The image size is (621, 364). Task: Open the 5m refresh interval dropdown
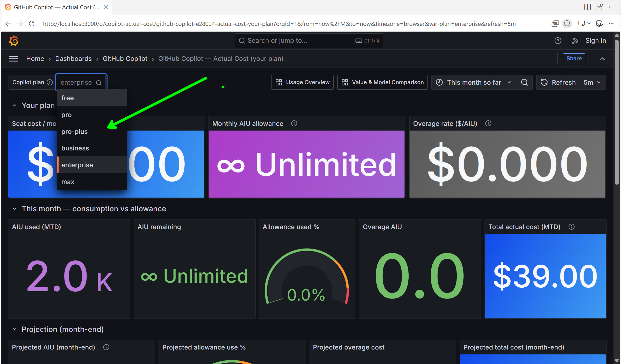[593, 82]
